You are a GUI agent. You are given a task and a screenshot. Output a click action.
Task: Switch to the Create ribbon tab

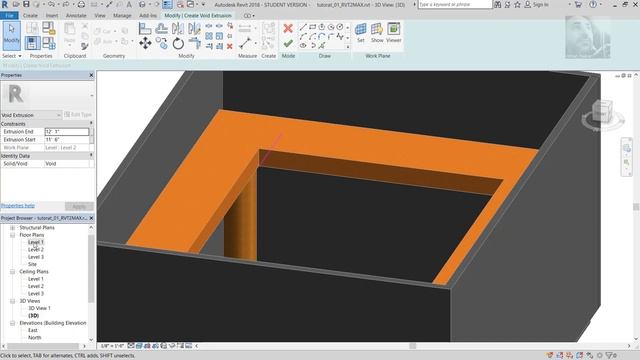30,16
